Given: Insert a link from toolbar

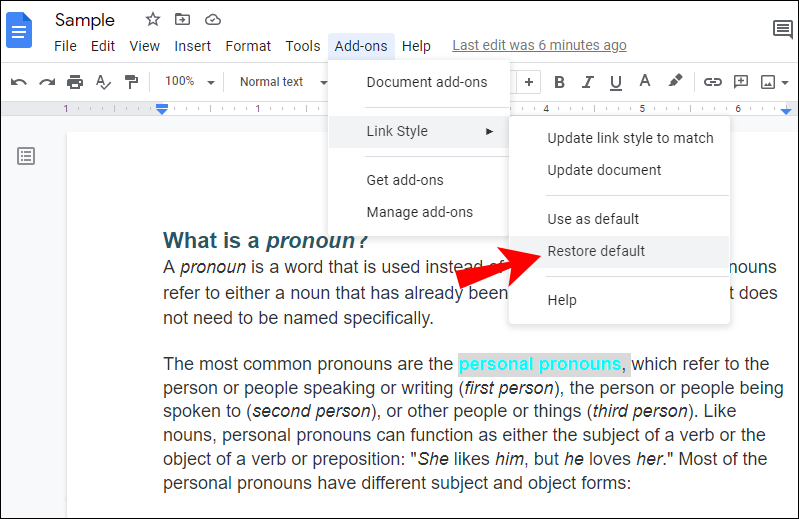Looking at the screenshot, I should click(x=712, y=82).
